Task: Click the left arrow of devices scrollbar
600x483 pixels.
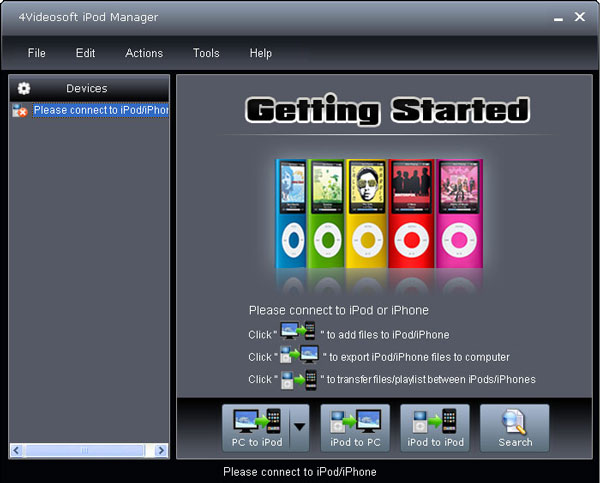Action: pos(15,451)
